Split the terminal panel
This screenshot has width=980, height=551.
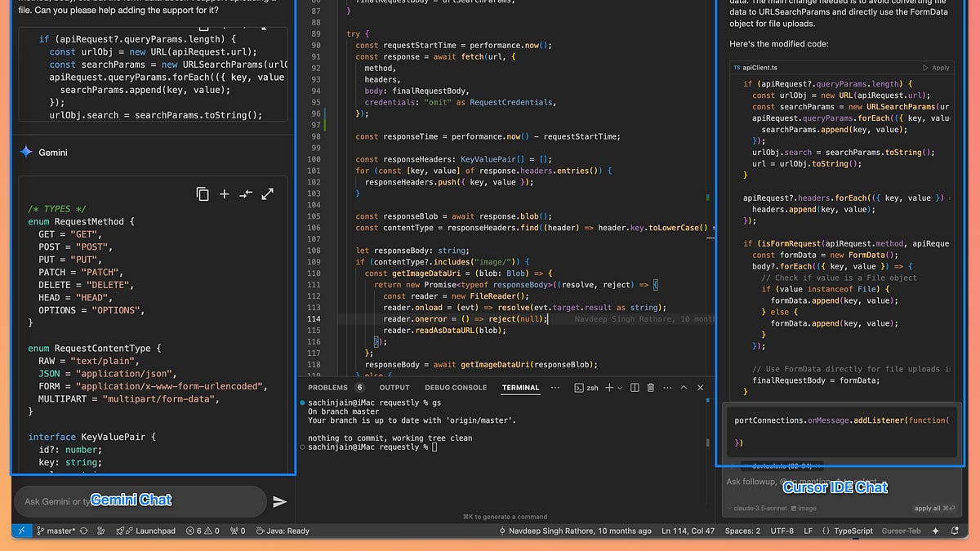point(634,388)
